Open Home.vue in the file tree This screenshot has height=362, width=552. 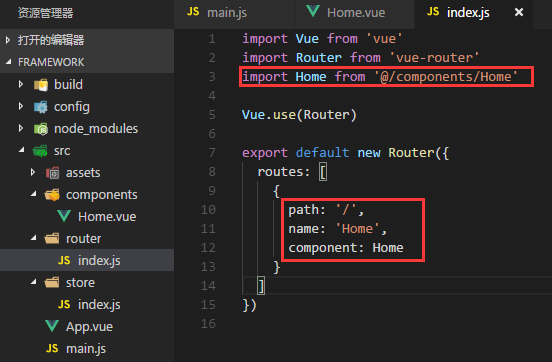click(107, 217)
